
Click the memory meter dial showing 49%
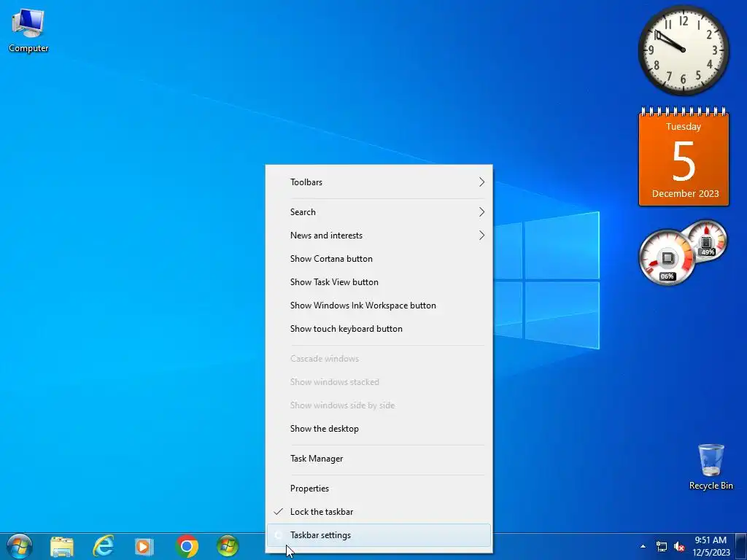(706, 241)
